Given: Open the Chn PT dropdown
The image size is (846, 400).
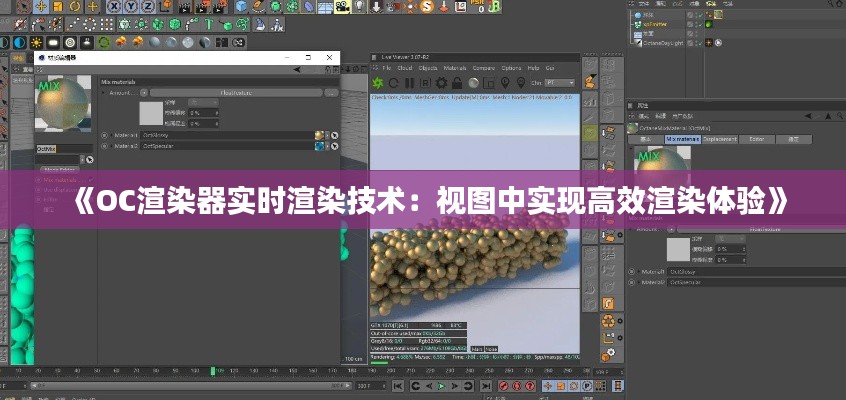Looking at the screenshot, I should tap(560, 83).
